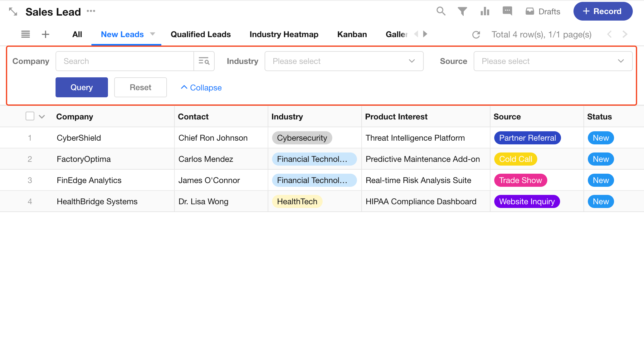This screenshot has height=348, width=644.
Task: Open the view list hamburger icon
Action: tap(26, 34)
